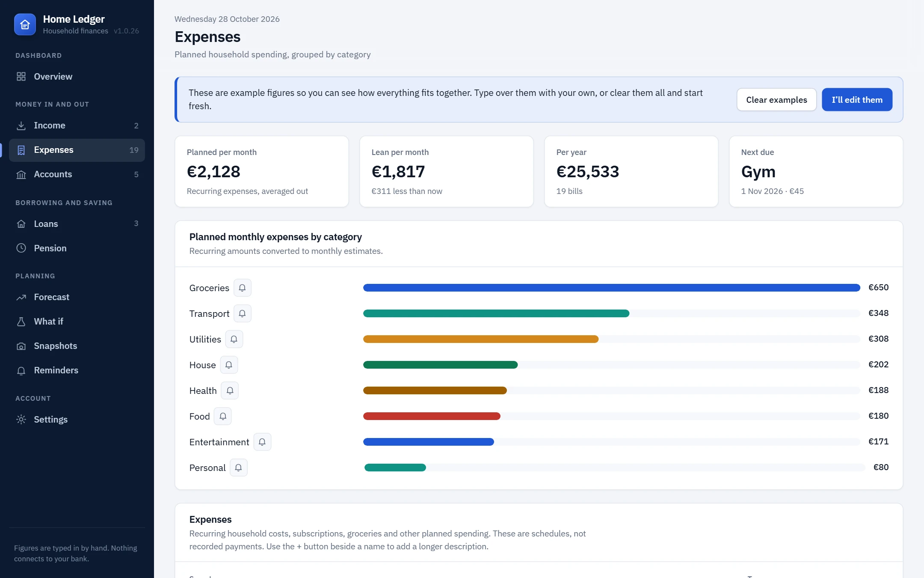Viewport: 924px width, 578px height.
Task: Toggle the bell icon next to House
Action: coord(229,365)
